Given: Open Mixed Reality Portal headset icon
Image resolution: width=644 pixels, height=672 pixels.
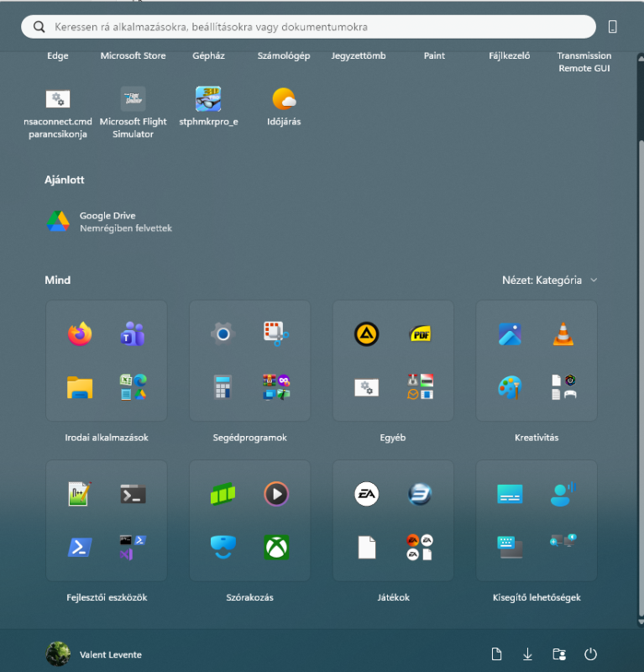Looking at the screenshot, I should click(223, 548).
